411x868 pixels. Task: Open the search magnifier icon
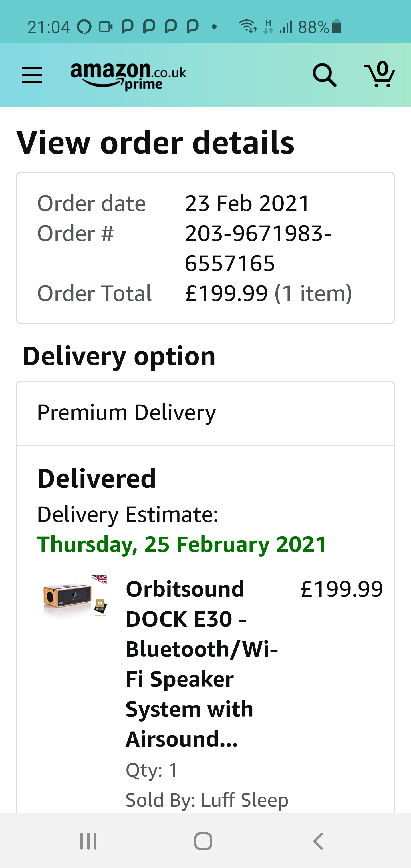[x=325, y=75]
